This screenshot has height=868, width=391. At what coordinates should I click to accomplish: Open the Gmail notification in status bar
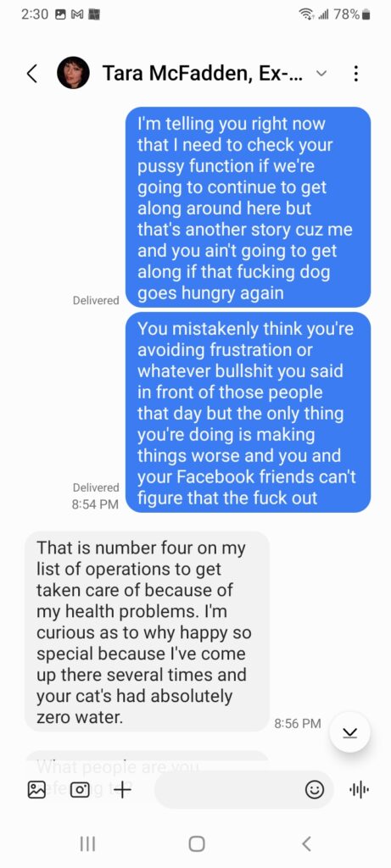tap(78, 15)
